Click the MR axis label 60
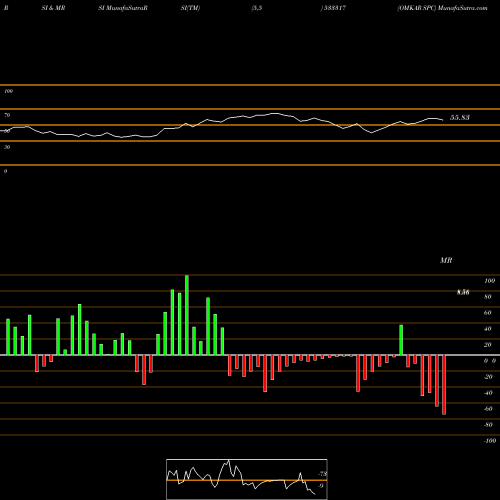The width and height of the screenshot is (500, 500). point(488,313)
